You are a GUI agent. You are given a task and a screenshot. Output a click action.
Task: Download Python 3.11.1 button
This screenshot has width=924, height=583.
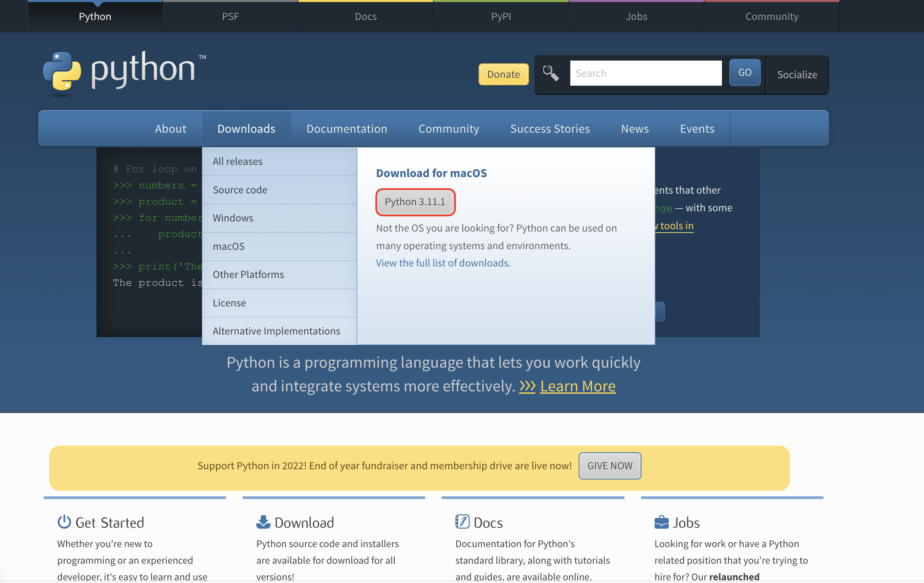(415, 202)
